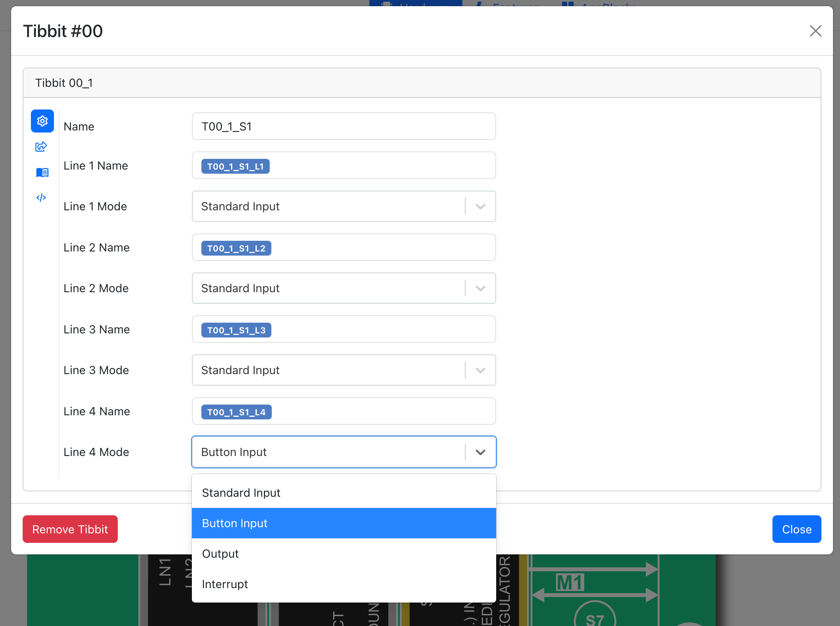Click the M1 label on the board image
840x626 pixels.
tap(570, 582)
